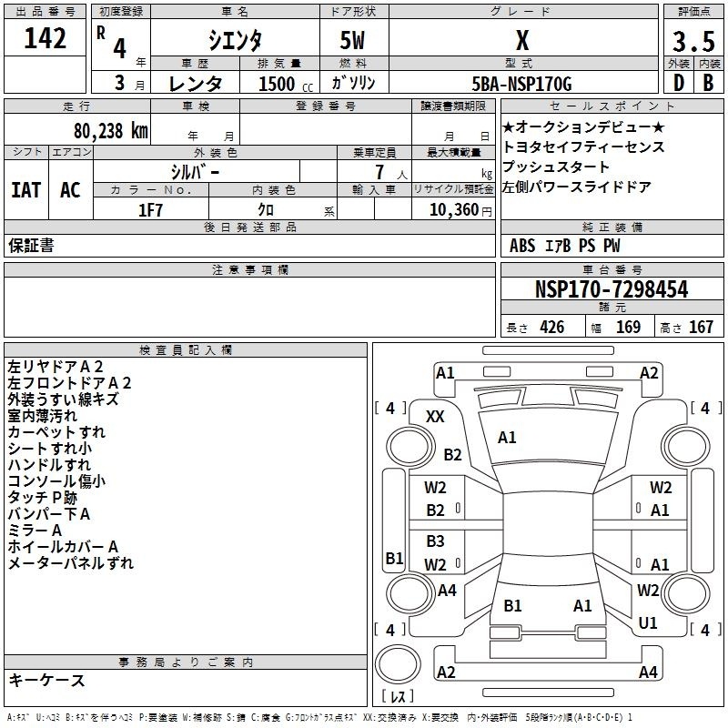Click the first registration year R 4

112,43
